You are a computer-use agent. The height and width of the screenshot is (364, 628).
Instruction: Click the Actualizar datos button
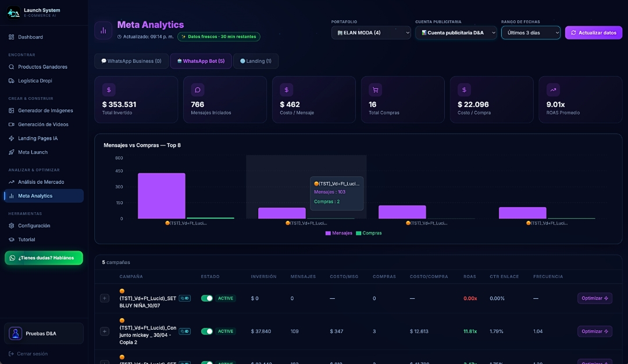click(594, 33)
